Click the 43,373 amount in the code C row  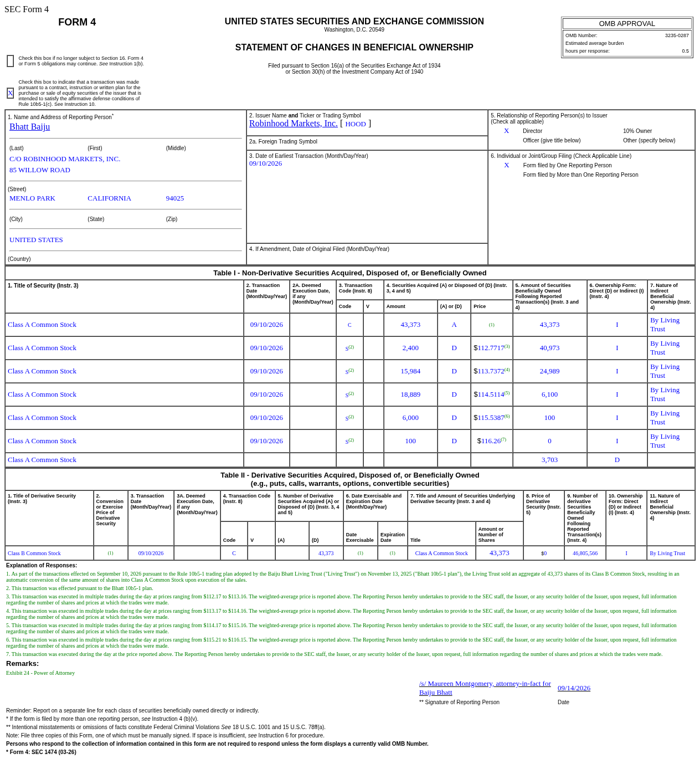(x=410, y=325)
